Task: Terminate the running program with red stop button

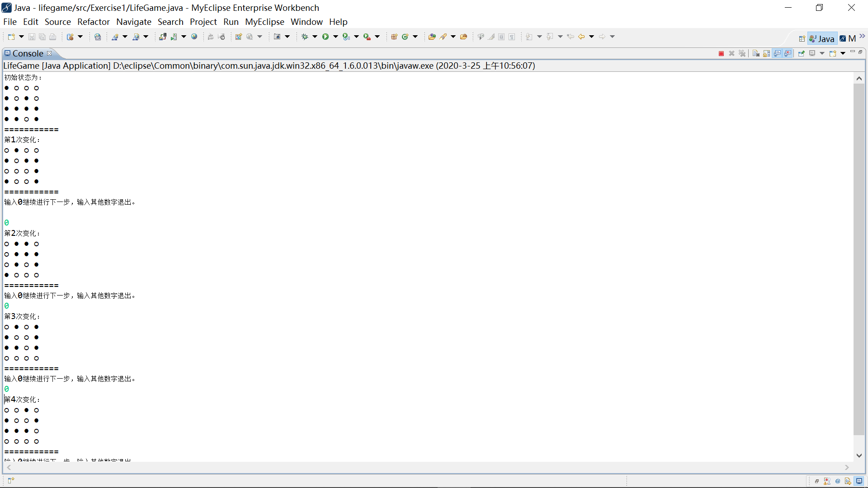Action: 721,53
